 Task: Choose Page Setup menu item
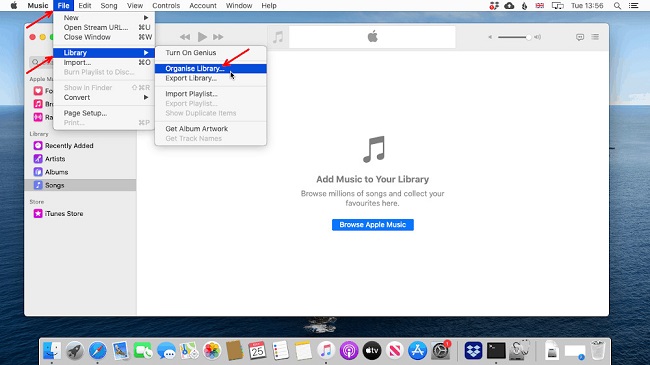104,113
